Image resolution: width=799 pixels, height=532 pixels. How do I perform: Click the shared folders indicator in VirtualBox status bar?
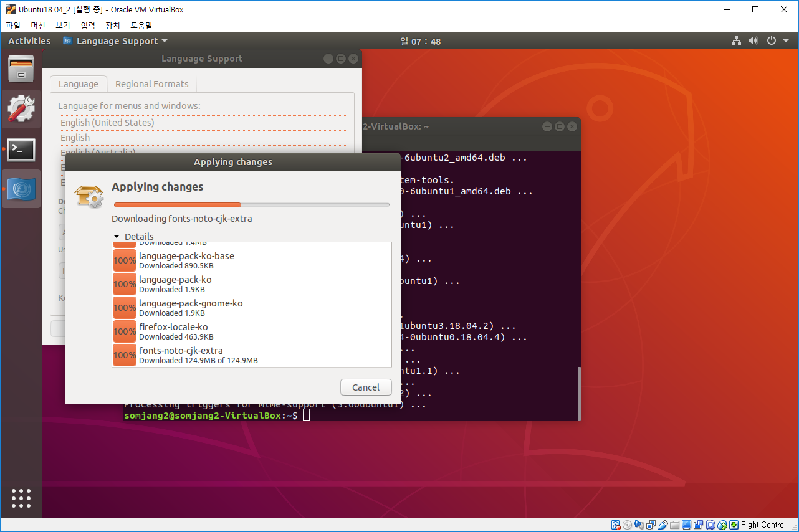(675, 525)
